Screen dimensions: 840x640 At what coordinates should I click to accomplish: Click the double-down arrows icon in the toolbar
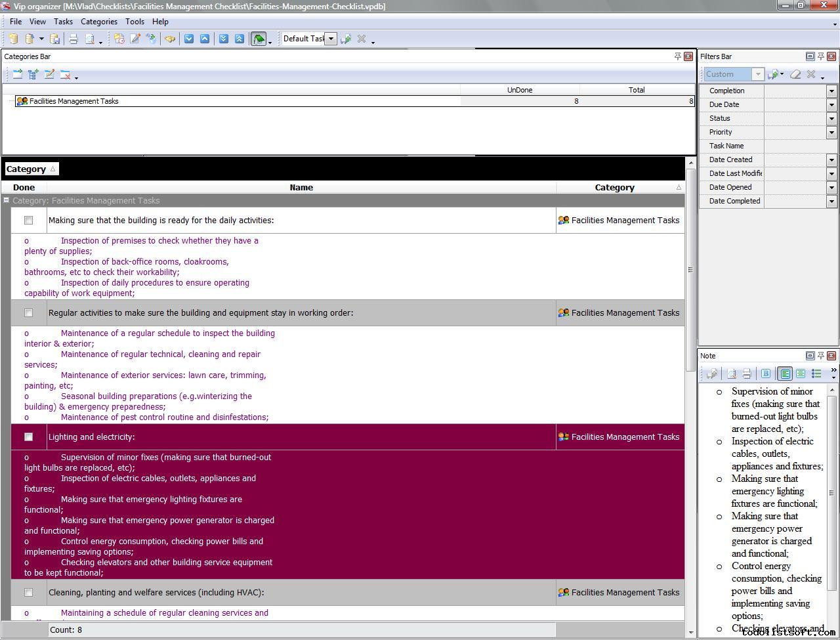point(223,39)
